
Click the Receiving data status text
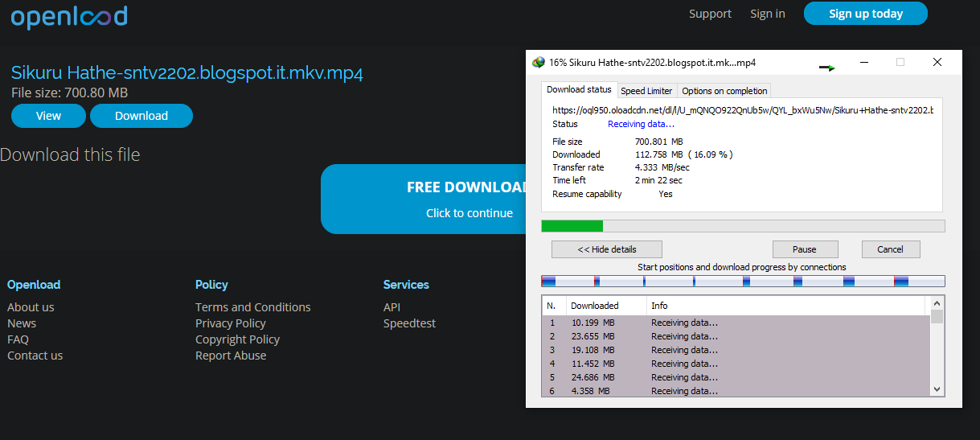pyautogui.click(x=641, y=124)
